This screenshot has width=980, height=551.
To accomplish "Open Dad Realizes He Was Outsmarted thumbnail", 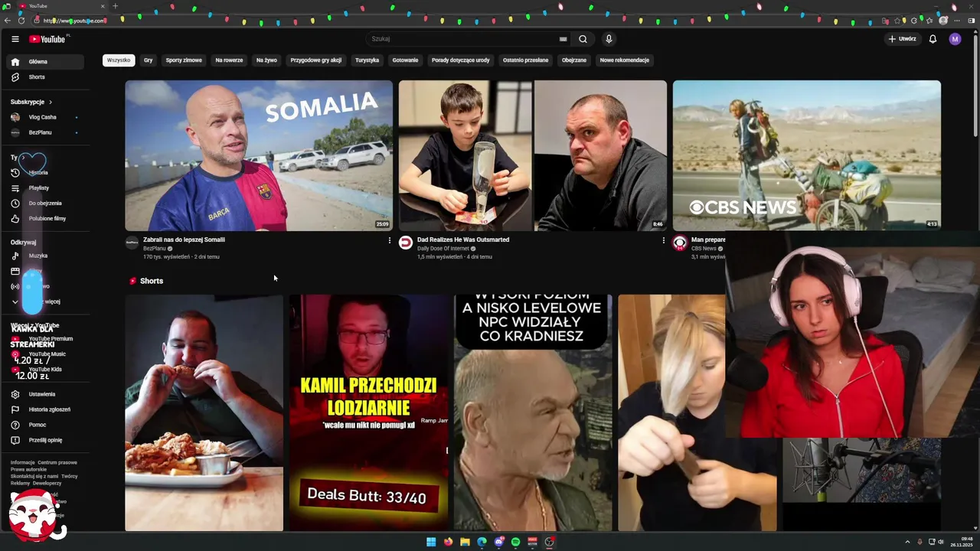I will click(x=533, y=155).
